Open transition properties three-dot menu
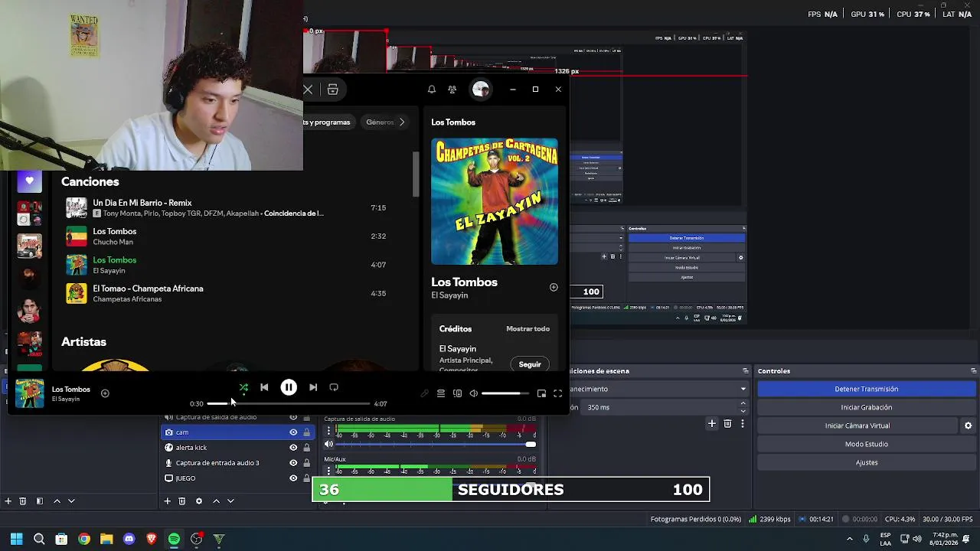The height and width of the screenshot is (551, 980). click(x=742, y=423)
